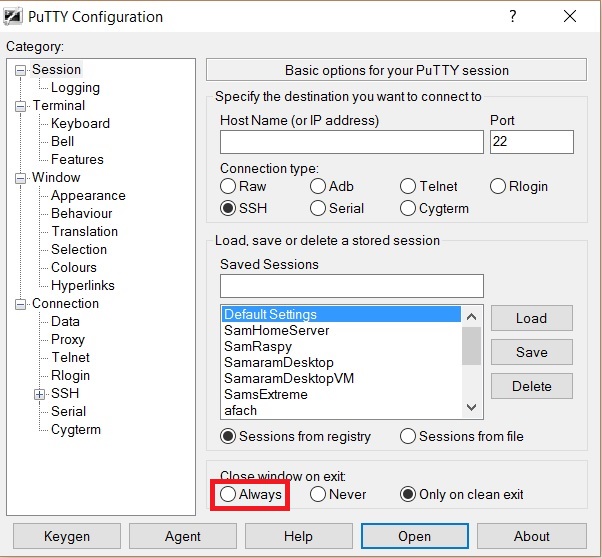Open the Connection category in the tree
The height and width of the screenshot is (558, 602).
click(x=65, y=303)
